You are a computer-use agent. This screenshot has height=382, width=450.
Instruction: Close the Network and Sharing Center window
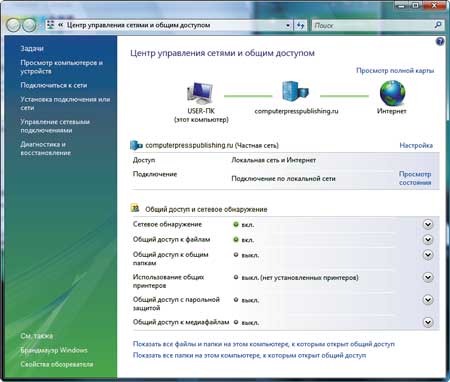click(x=435, y=5)
